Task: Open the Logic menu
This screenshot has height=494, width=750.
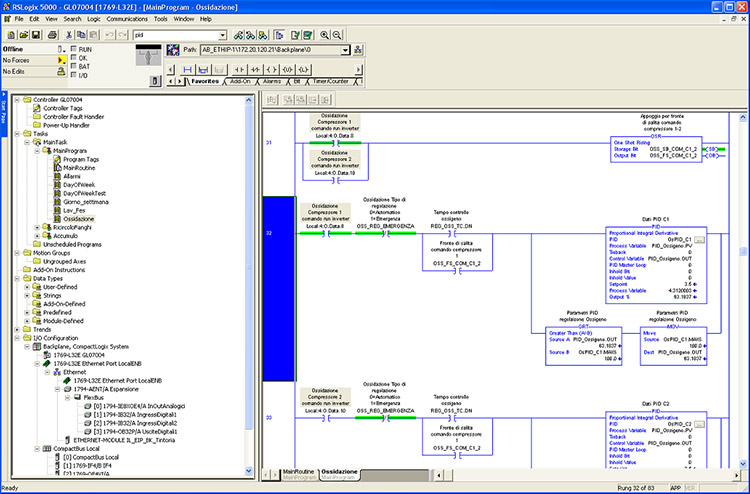Action: (x=94, y=19)
